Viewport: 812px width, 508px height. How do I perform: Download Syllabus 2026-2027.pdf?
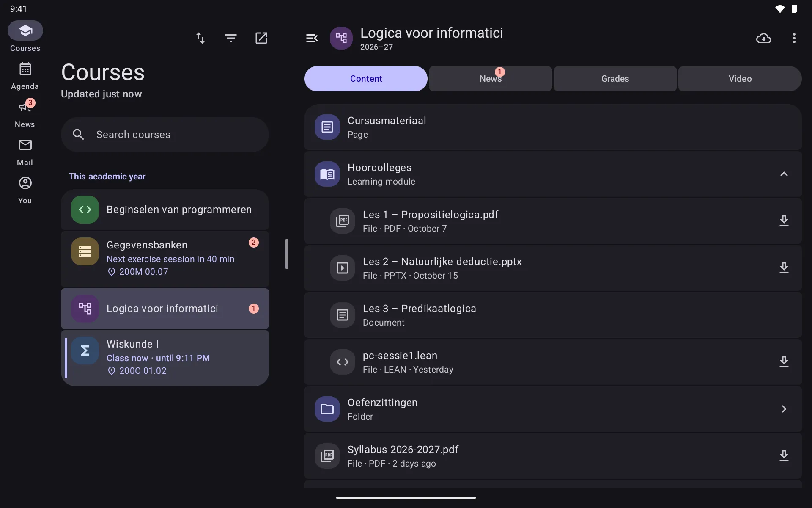click(x=784, y=456)
